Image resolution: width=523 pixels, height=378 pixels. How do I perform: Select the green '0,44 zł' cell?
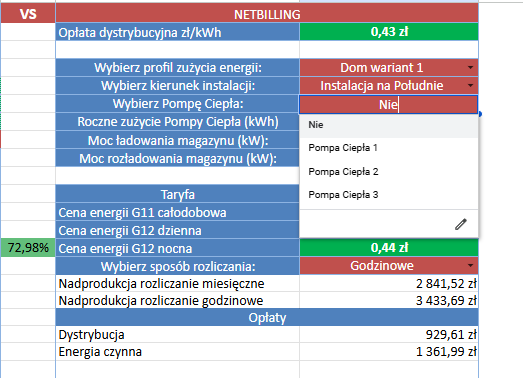click(389, 248)
